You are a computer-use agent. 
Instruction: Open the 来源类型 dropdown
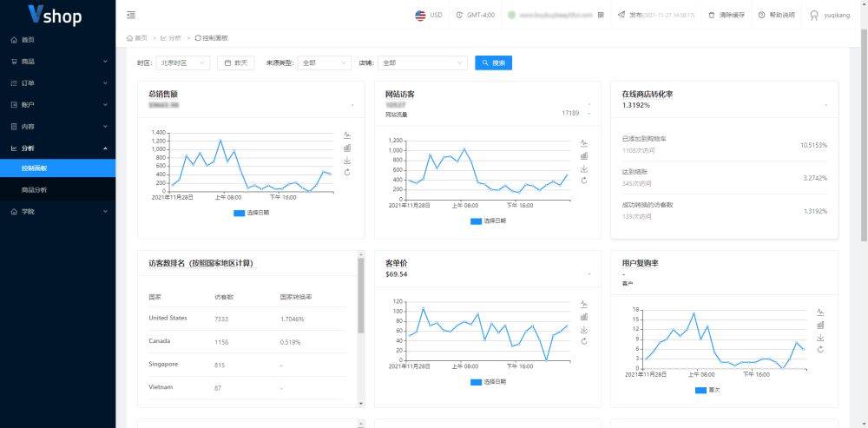(x=325, y=63)
